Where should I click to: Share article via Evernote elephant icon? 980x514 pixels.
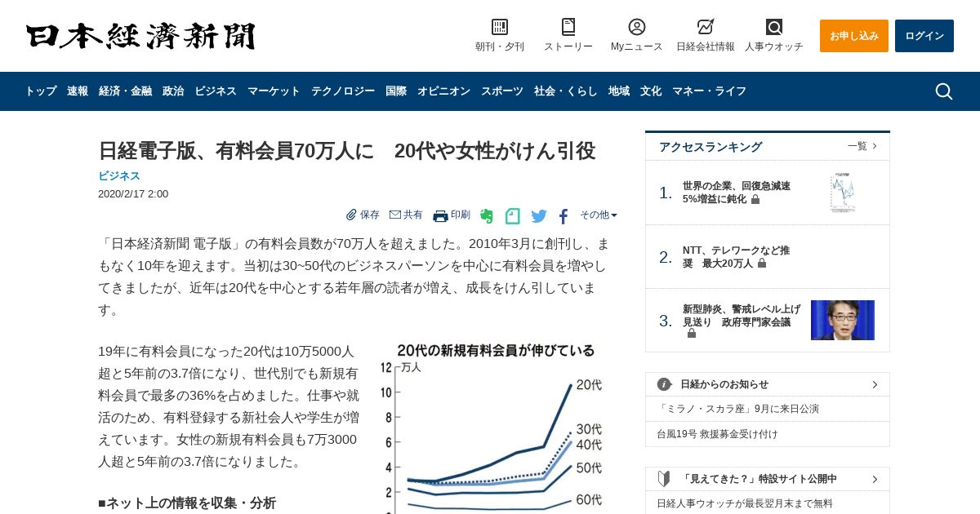point(487,216)
